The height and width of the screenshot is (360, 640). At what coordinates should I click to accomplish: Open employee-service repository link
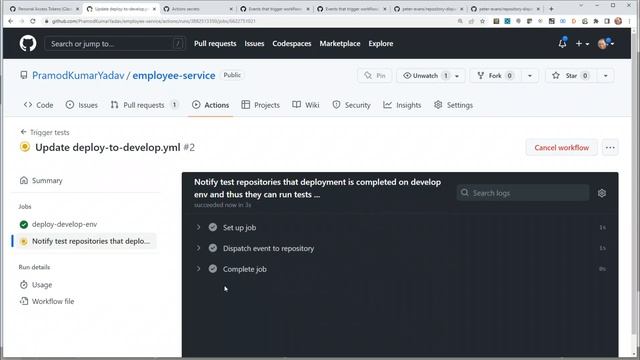(174, 76)
